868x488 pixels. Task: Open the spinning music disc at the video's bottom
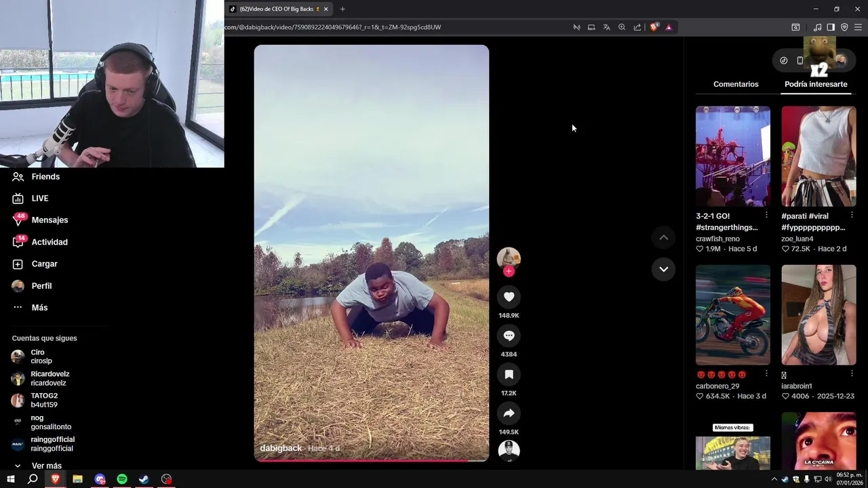point(509,451)
